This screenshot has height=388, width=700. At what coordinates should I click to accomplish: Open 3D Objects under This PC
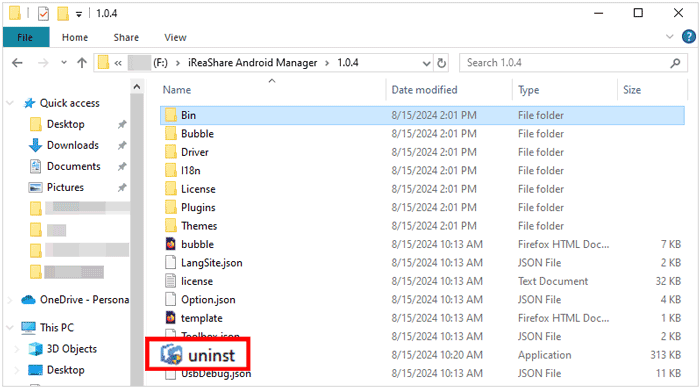pyautogui.click(x=71, y=349)
